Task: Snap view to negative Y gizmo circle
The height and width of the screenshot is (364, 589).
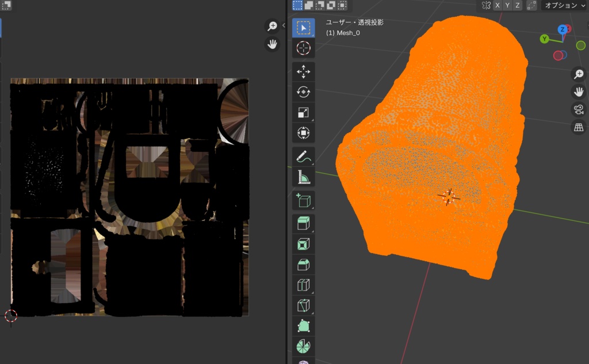Action: (581, 45)
